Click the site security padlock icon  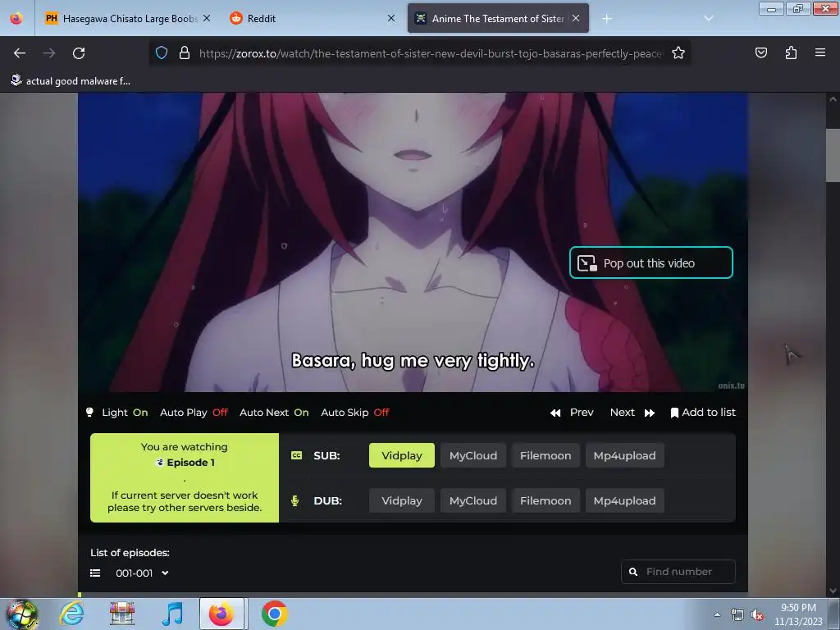(185, 53)
